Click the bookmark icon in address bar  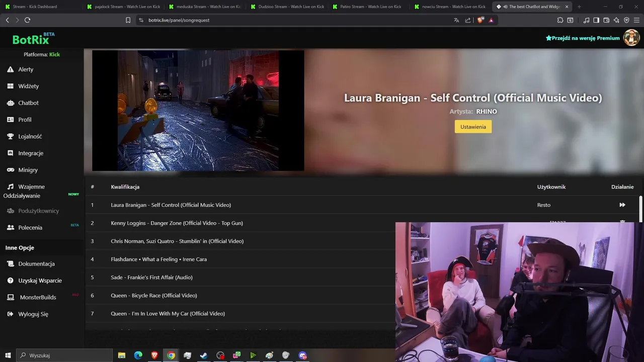click(x=128, y=20)
